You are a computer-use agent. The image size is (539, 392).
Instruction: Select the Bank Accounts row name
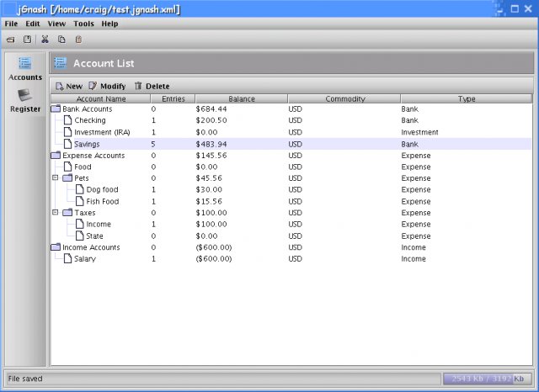pos(88,109)
